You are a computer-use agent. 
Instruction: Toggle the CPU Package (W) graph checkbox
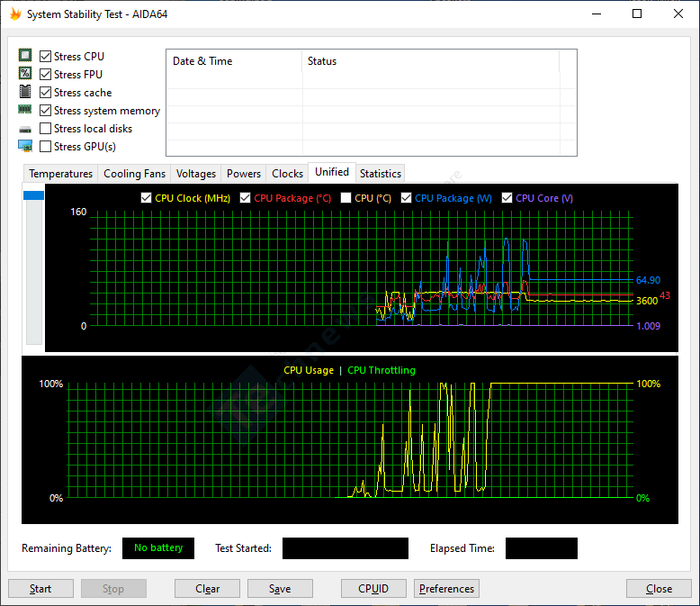point(406,197)
